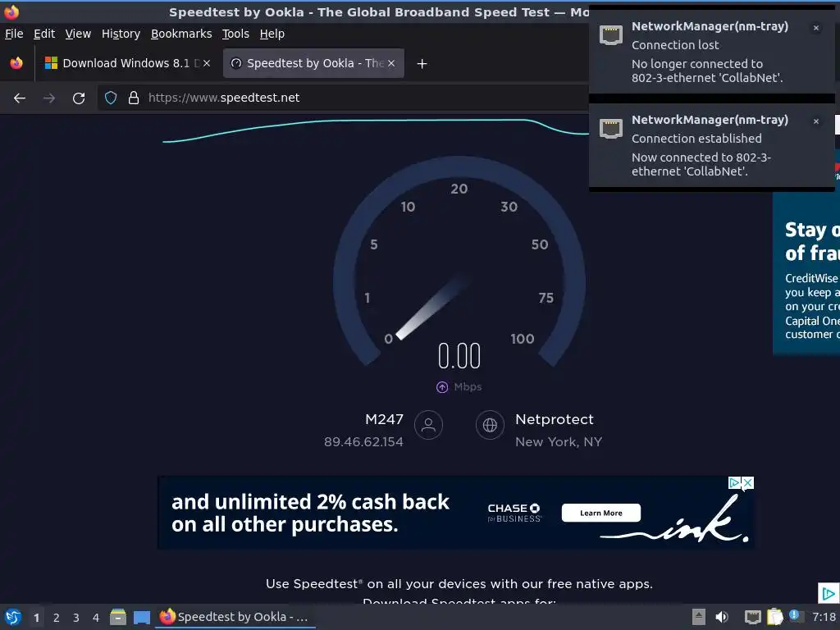The image size is (840, 630).
Task: Switch to workspace 2
Action: point(57,618)
